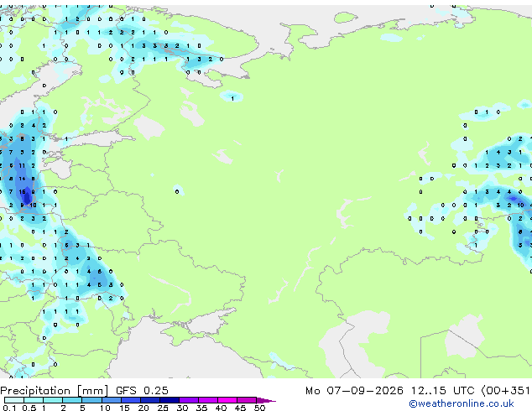Screen dimensions: 532x411
Task: Click the 0 1 0 value row in northeast
Action: (x=487, y=112)
